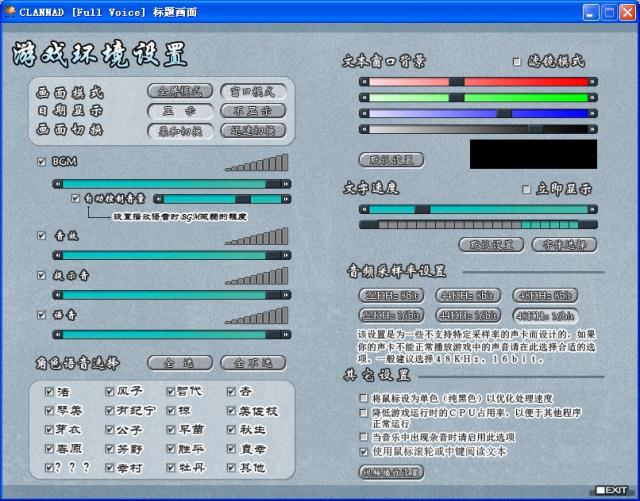This screenshot has width=640, height=501.
Task: Check the 降低游戏运行时的CPU占用率 option
Action: click(x=363, y=413)
